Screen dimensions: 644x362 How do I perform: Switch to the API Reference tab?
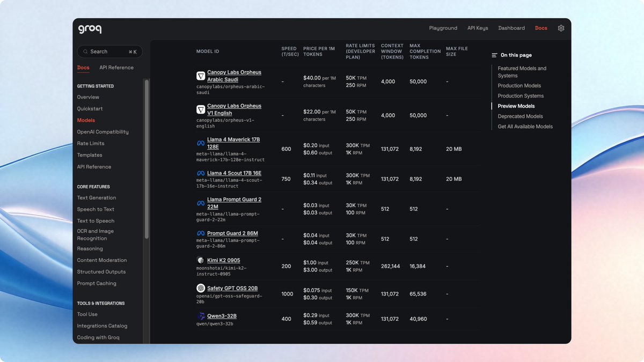[x=116, y=68]
